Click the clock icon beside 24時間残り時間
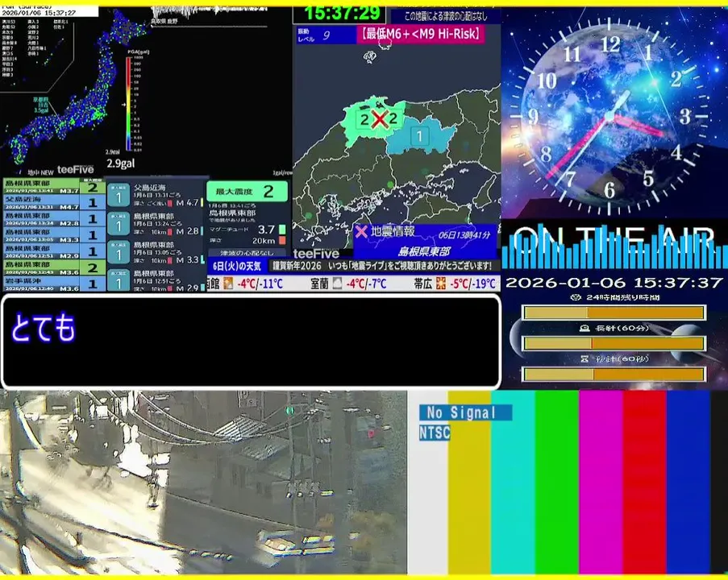The width and height of the screenshot is (728, 580). [576, 297]
